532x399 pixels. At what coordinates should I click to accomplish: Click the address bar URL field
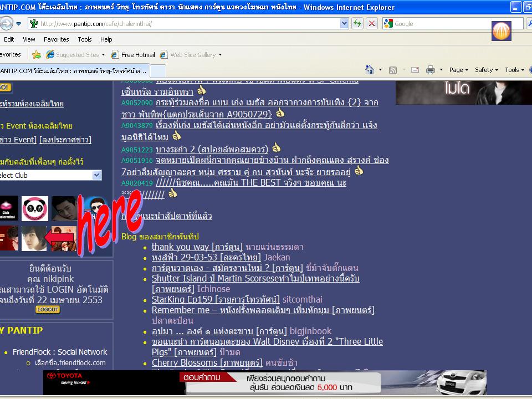(190, 23)
